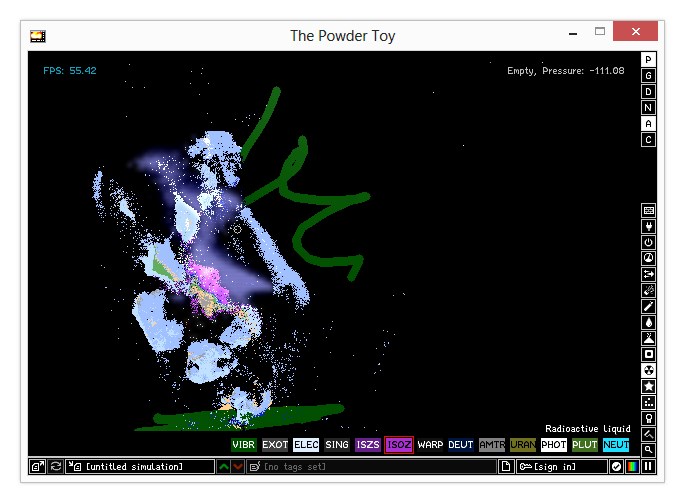Select the EXOT element

[x=275, y=445]
